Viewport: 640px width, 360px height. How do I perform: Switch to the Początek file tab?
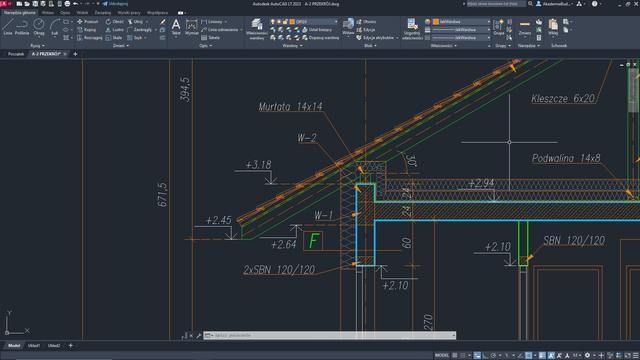(16, 54)
